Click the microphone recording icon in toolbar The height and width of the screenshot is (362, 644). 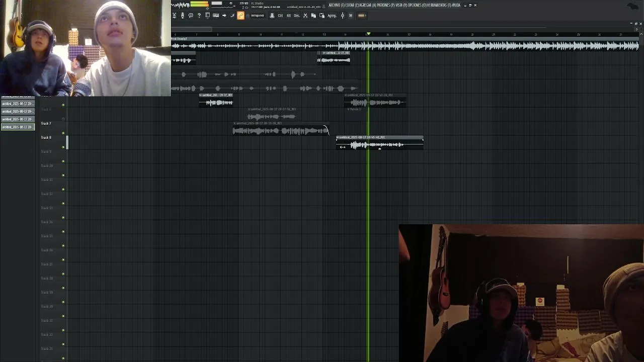(x=182, y=16)
